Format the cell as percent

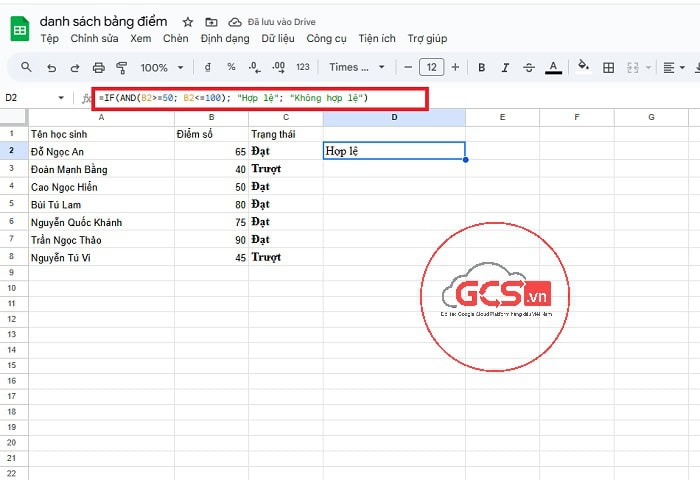click(231, 68)
